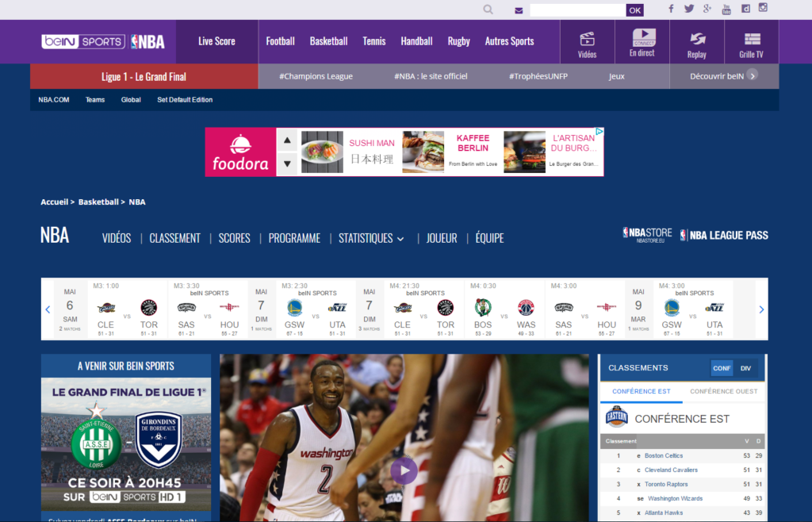Image resolution: width=812 pixels, height=522 pixels.
Task: Advance the scores carousel using right arrow
Action: pyautogui.click(x=760, y=309)
